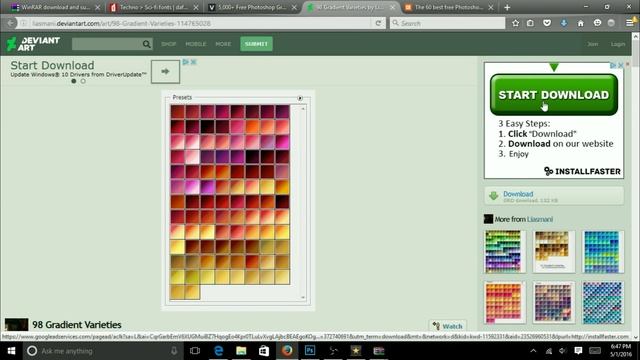Open File Explorer from taskbar
640x360 pixels.
click(241, 351)
